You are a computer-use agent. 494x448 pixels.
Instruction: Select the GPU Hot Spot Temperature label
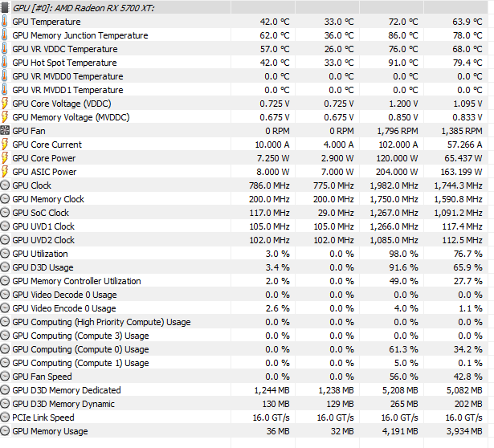tap(64, 63)
